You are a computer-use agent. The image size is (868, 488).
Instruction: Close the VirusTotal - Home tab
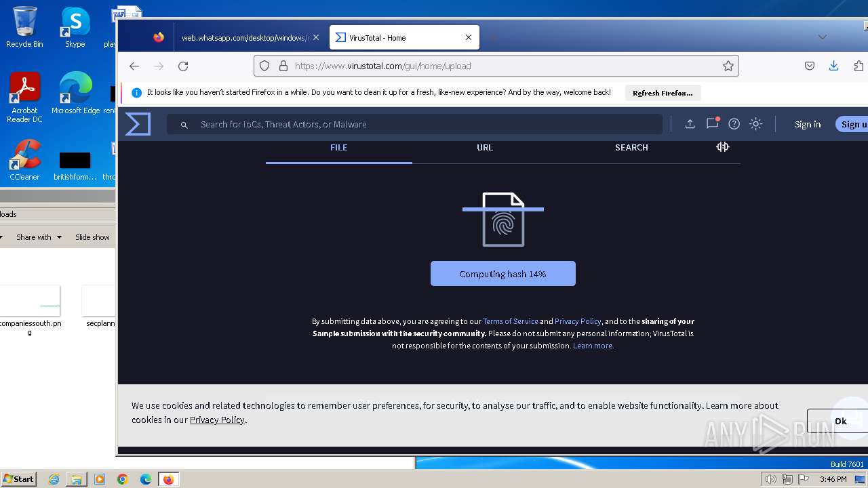pyautogui.click(x=469, y=37)
